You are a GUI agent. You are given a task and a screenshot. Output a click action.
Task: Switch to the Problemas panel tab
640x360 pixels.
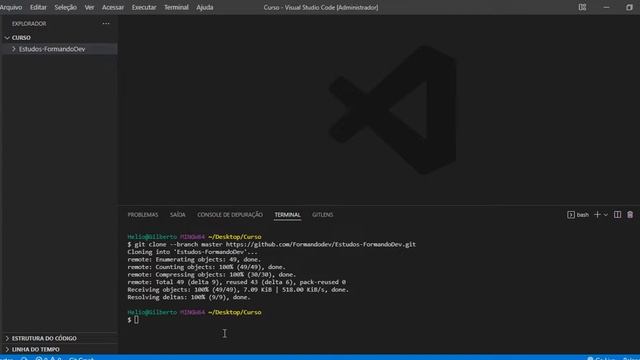tap(143, 215)
